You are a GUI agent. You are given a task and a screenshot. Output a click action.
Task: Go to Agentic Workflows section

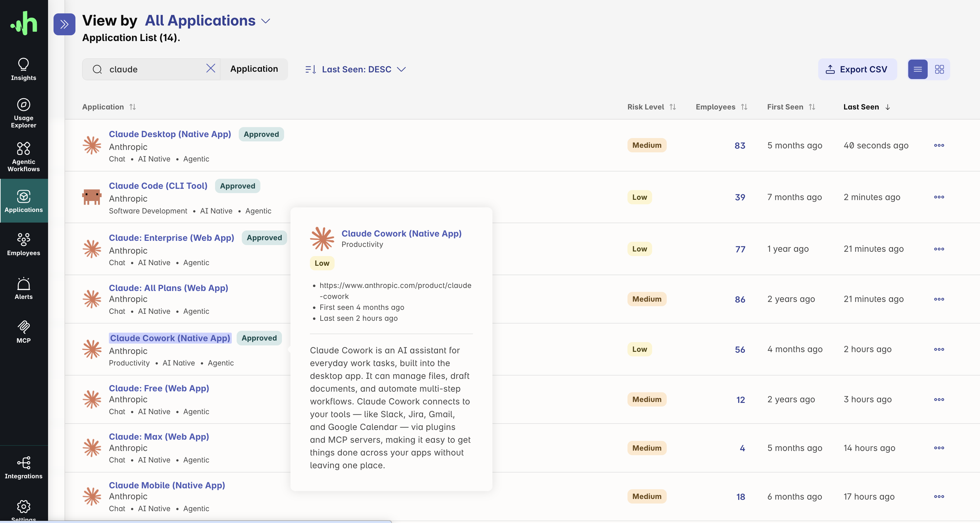pos(24,157)
